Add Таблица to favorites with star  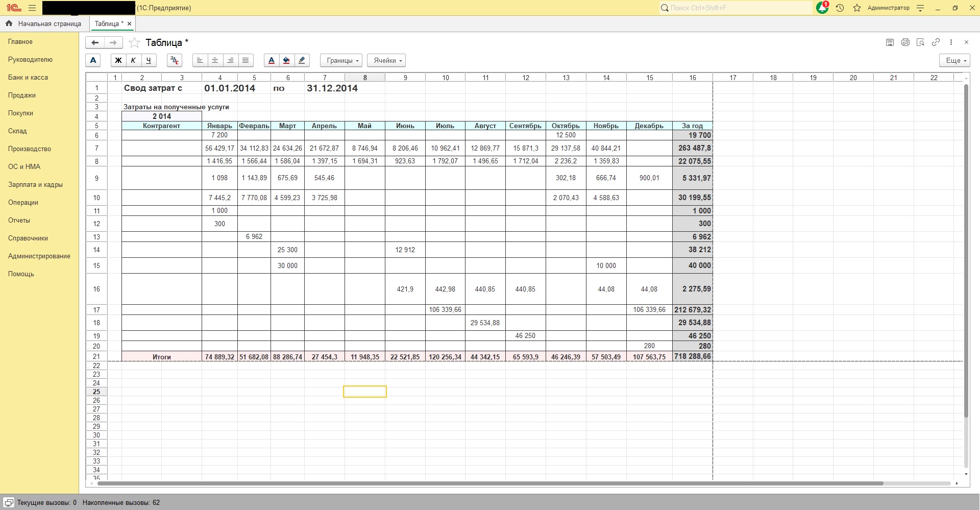[134, 42]
